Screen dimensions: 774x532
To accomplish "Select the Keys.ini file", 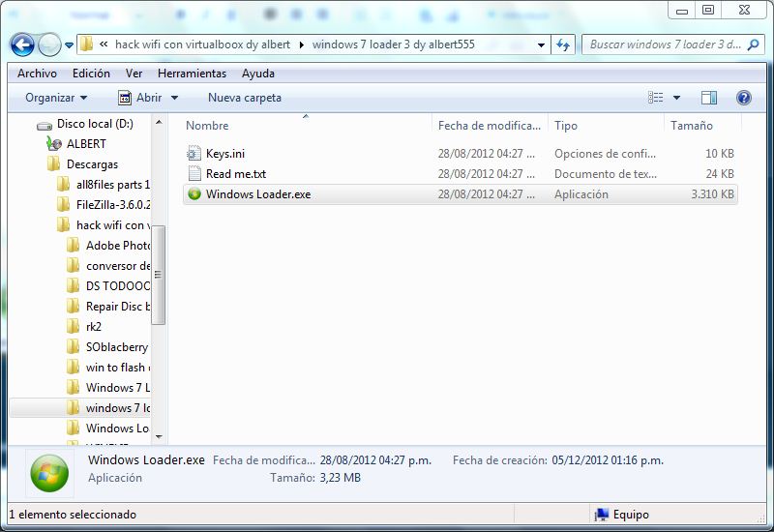I will [225, 154].
